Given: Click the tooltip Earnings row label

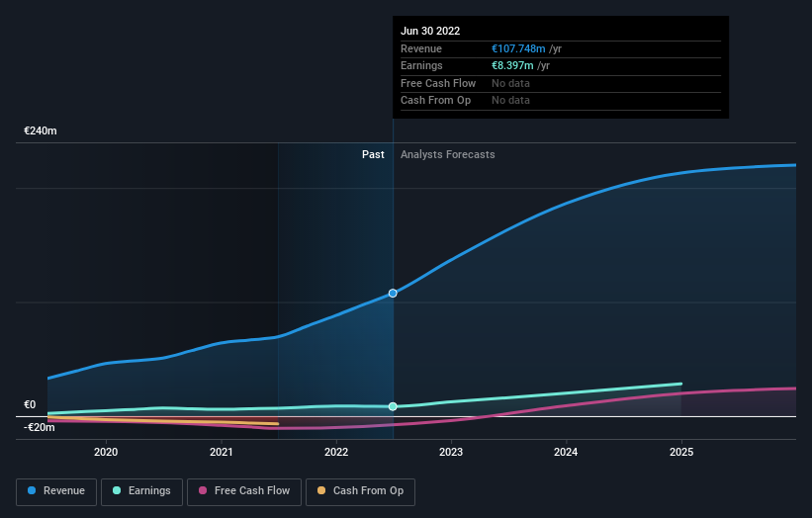Looking at the screenshot, I should click(x=421, y=65).
